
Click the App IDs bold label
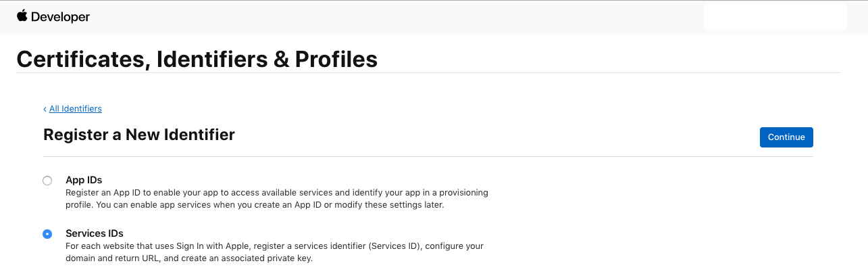84,180
